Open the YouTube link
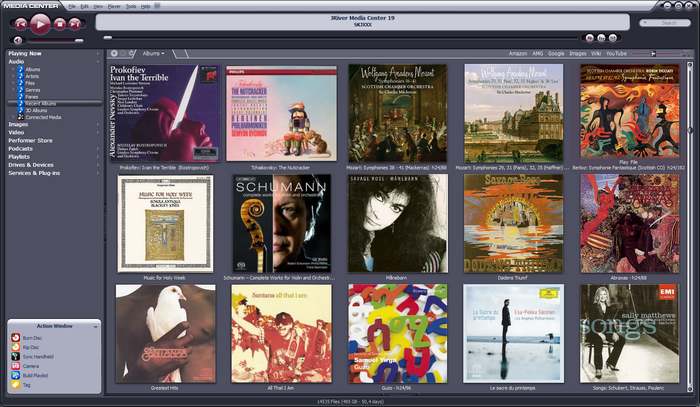Viewport: 700px width, 407px height. (x=616, y=54)
